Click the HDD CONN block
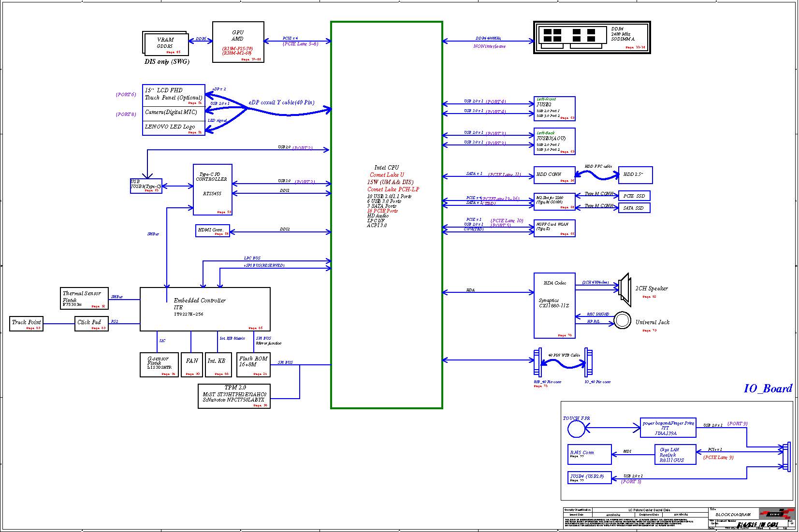This screenshot has height=532, width=799. [554, 175]
